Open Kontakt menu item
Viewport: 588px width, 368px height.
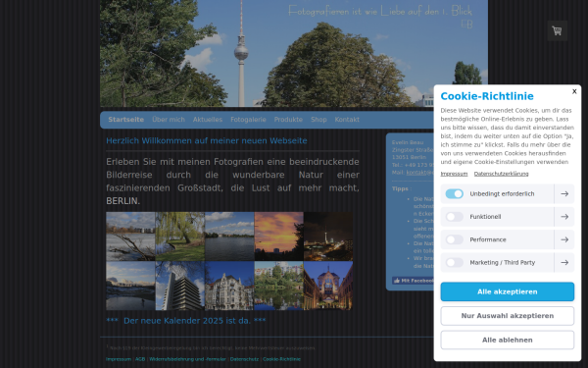[x=347, y=120]
